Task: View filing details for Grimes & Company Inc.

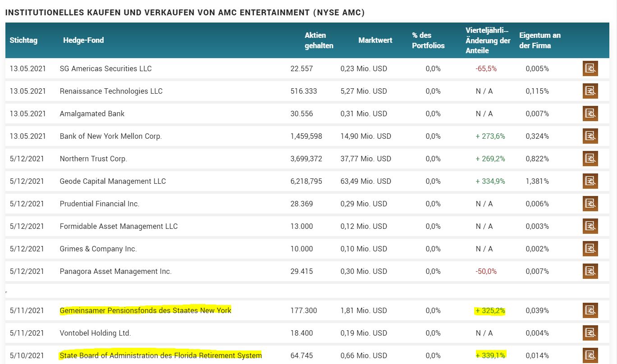Action: pos(590,249)
